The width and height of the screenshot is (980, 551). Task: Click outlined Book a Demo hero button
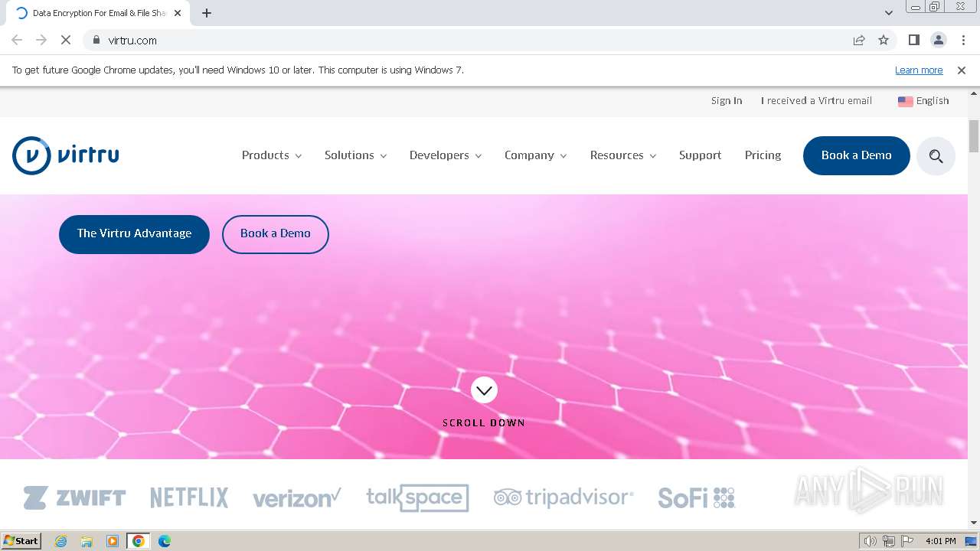tap(276, 234)
